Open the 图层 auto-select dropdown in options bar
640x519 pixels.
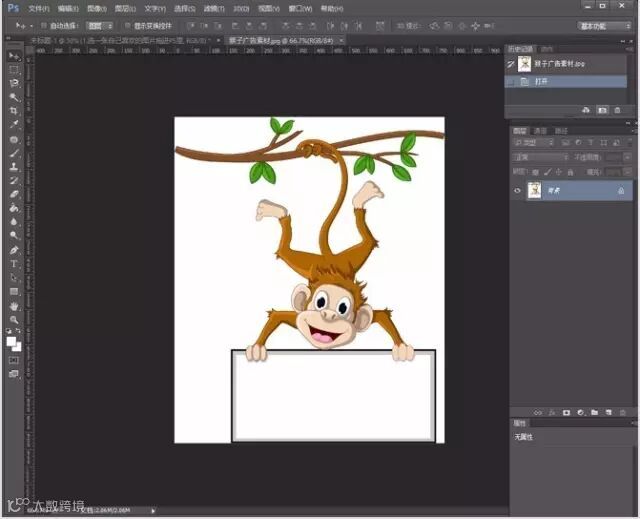97,25
